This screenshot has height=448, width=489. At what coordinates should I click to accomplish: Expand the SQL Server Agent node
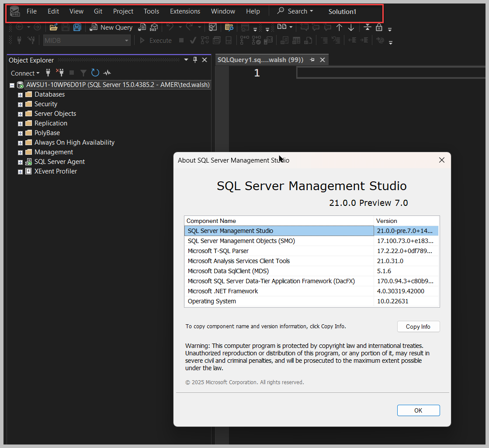[20, 162]
